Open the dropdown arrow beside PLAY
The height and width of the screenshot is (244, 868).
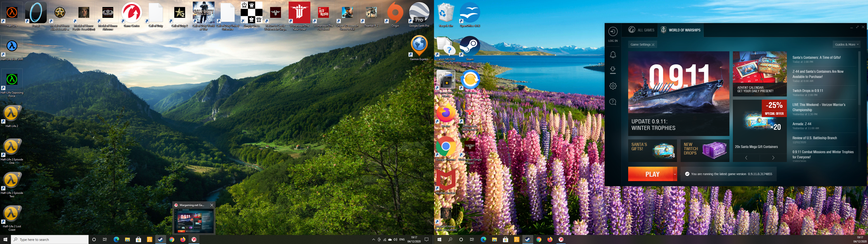675,174
